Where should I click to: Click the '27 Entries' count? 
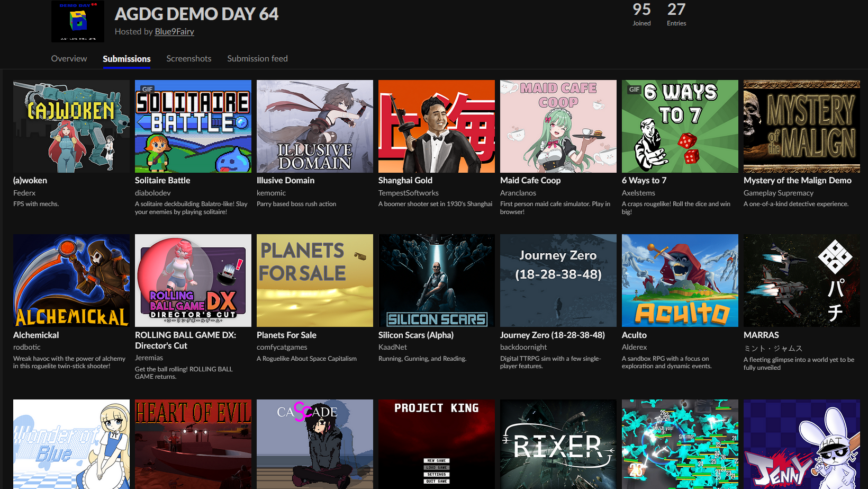pyautogui.click(x=676, y=14)
